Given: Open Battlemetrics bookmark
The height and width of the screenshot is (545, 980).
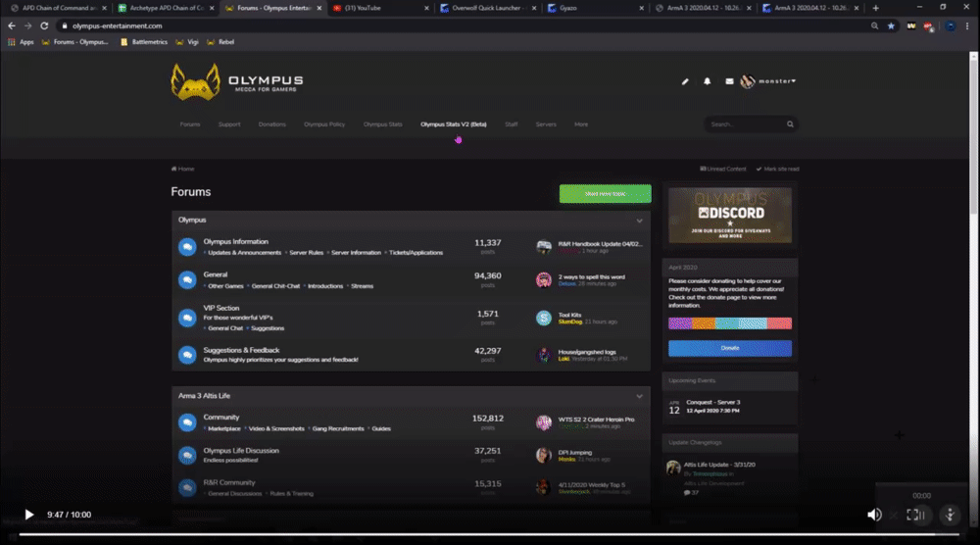Looking at the screenshot, I should click(144, 42).
